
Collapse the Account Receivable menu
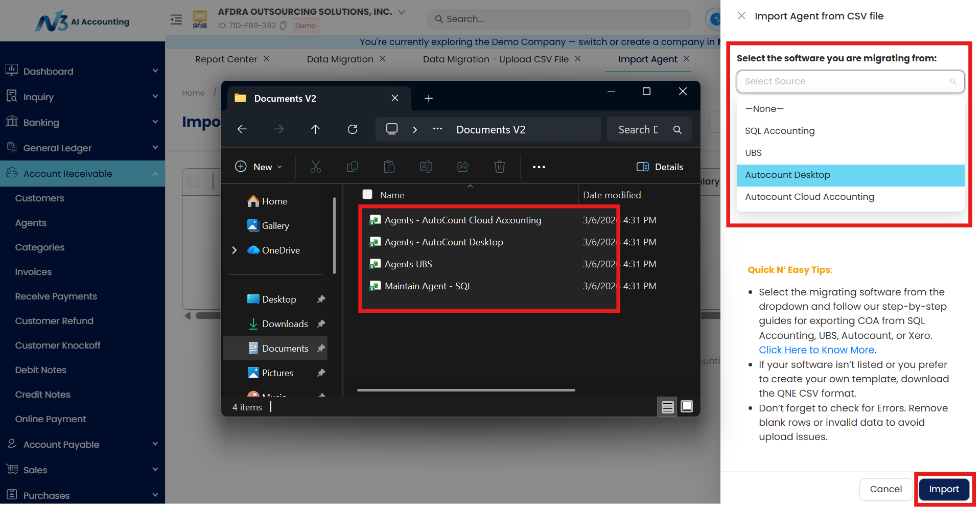point(155,174)
